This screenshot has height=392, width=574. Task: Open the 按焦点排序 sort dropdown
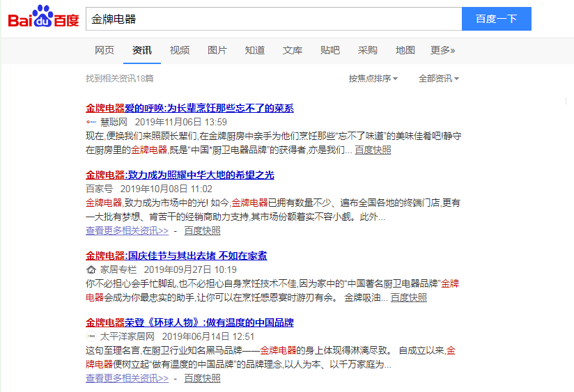tap(373, 78)
